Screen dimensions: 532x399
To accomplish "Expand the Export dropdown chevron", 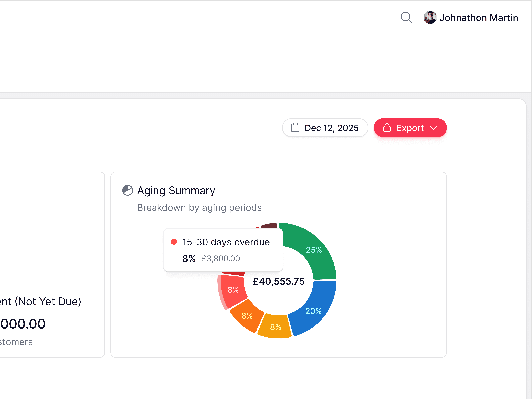I will [433, 128].
